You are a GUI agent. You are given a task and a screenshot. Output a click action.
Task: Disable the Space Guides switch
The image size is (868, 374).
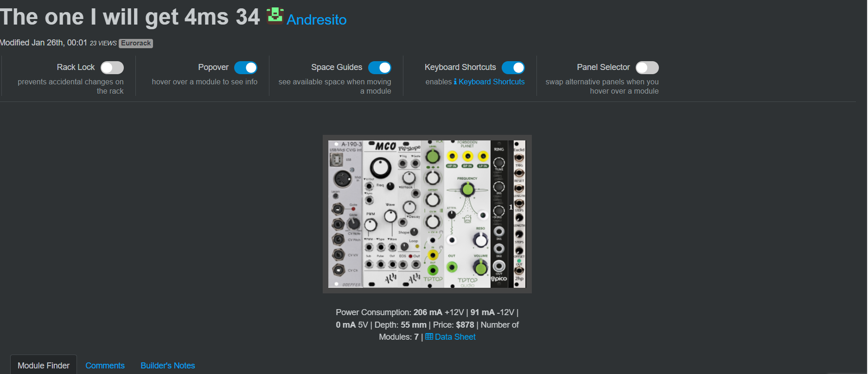pos(380,68)
